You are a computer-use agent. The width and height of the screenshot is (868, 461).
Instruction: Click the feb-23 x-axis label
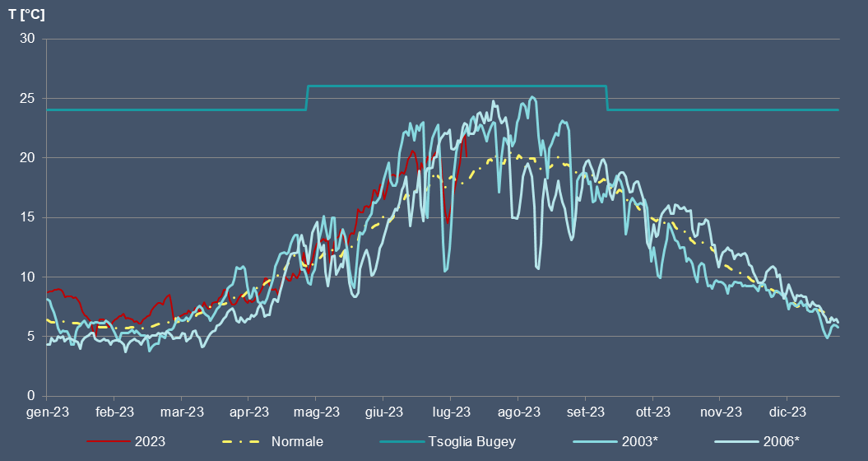114,412
